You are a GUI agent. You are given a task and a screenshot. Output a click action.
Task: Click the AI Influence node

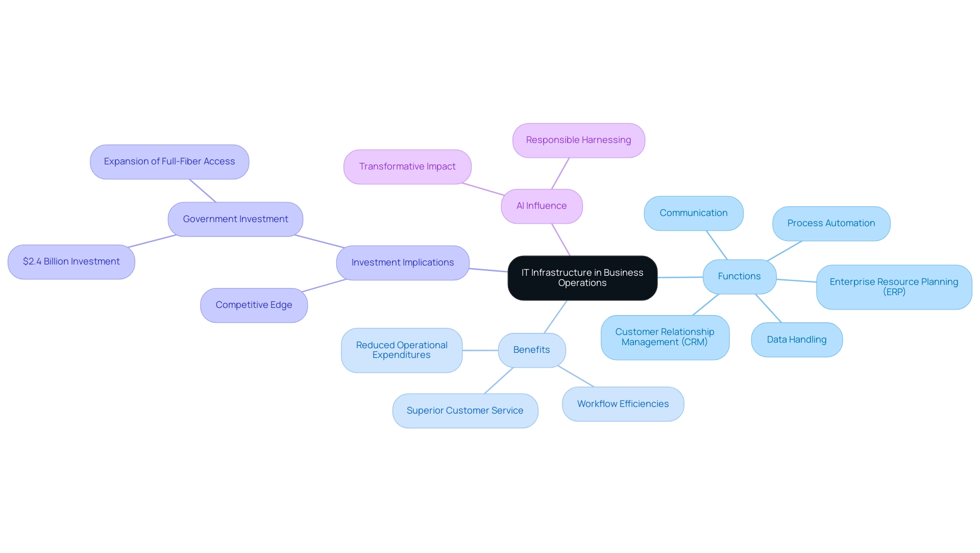click(x=542, y=205)
